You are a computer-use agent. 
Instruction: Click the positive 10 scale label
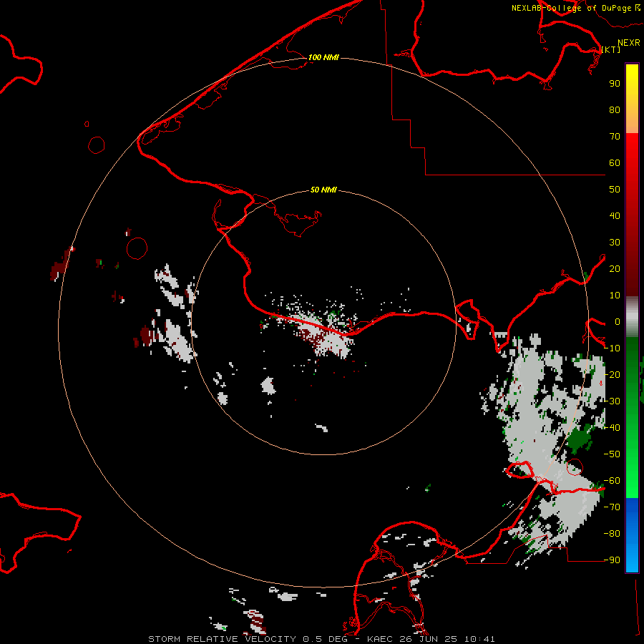point(615,296)
